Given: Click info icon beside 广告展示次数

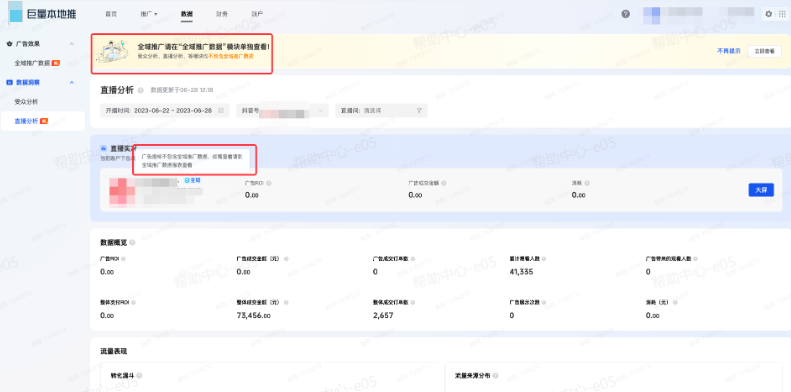Looking at the screenshot, I should coord(544,303).
